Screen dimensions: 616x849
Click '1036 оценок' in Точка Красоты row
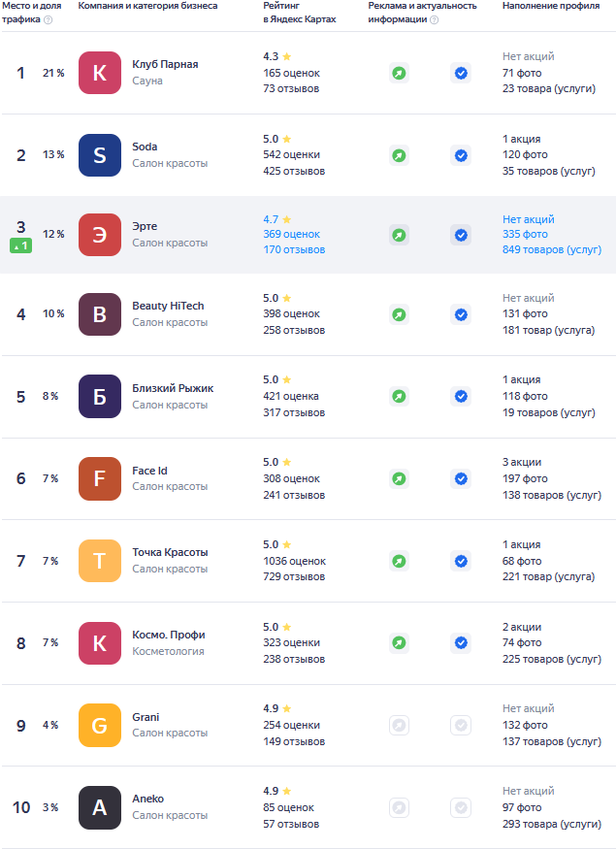295,561
